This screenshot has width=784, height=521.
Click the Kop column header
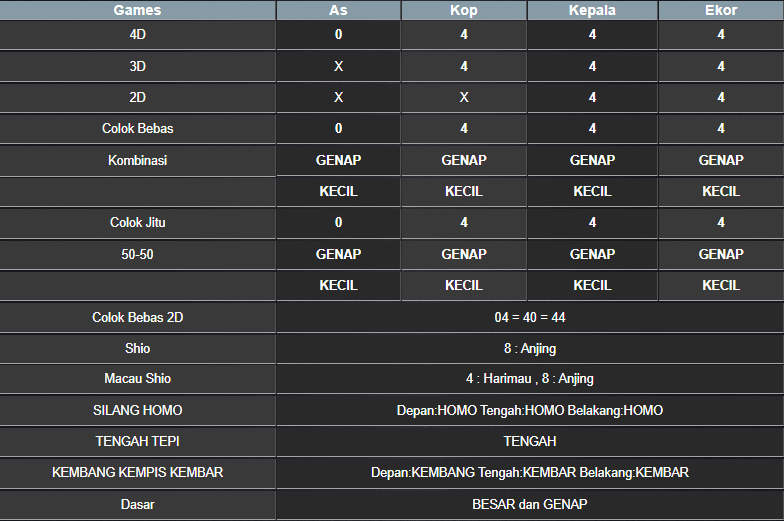point(464,10)
